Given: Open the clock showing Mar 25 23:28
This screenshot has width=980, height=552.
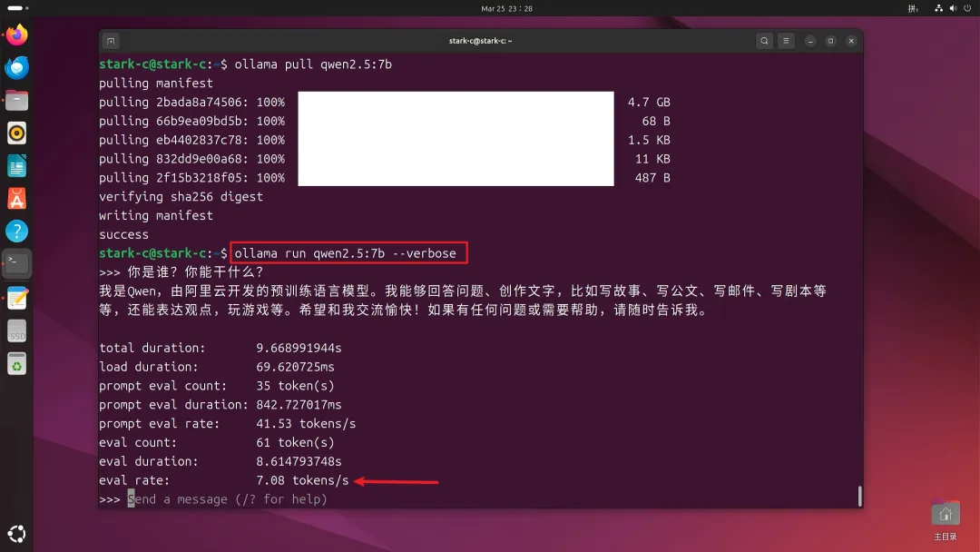Looking at the screenshot, I should 506,9.
